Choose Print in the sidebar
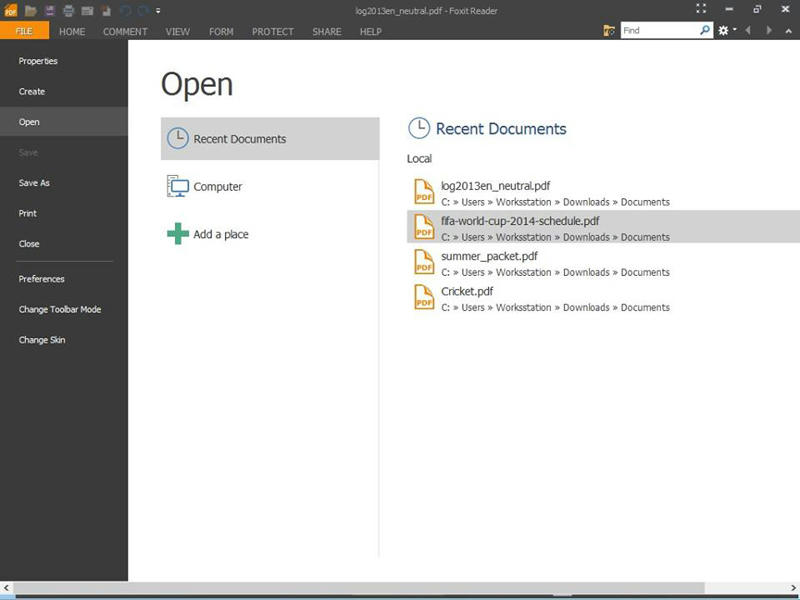The width and height of the screenshot is (800, 600). pos(64,213)
